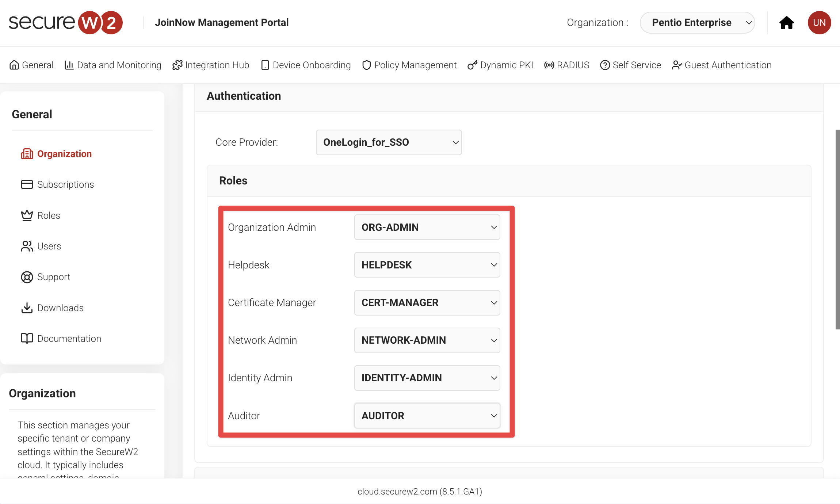Open the RADIUS menu
This screenshot has height=504, width=840.
[x=567, y=65]
